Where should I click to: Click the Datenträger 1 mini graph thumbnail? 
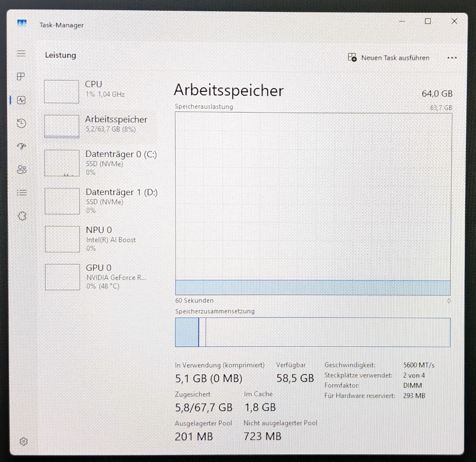pyautogui.click(x=62, y=201)
